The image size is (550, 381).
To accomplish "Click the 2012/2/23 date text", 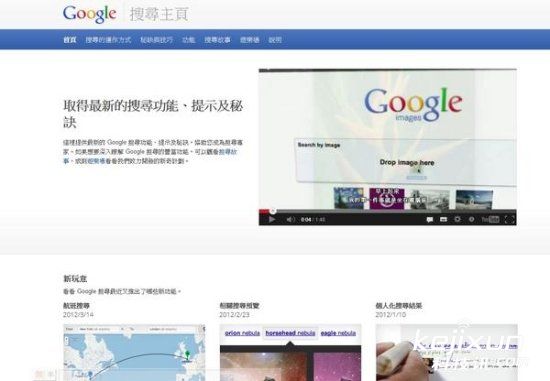I will (x=234, y=315).
